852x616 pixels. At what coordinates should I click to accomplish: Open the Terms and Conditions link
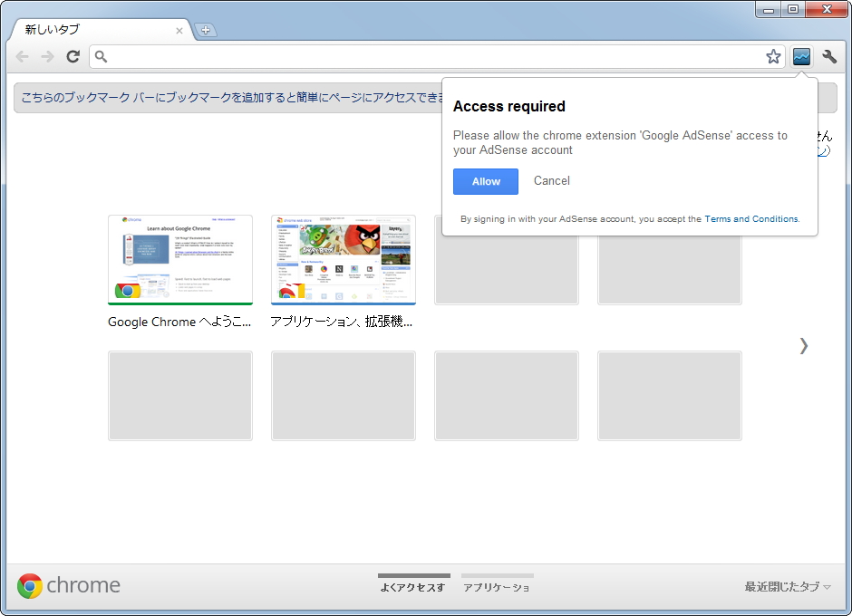pos(750,218)
